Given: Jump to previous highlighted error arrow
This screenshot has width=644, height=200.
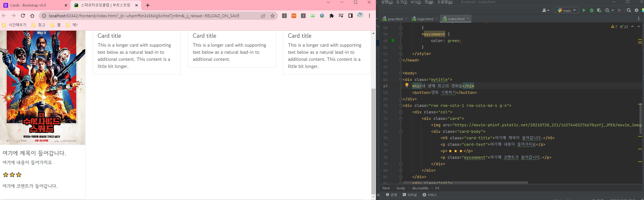Looking at the screenshot, I should point(633,27).
